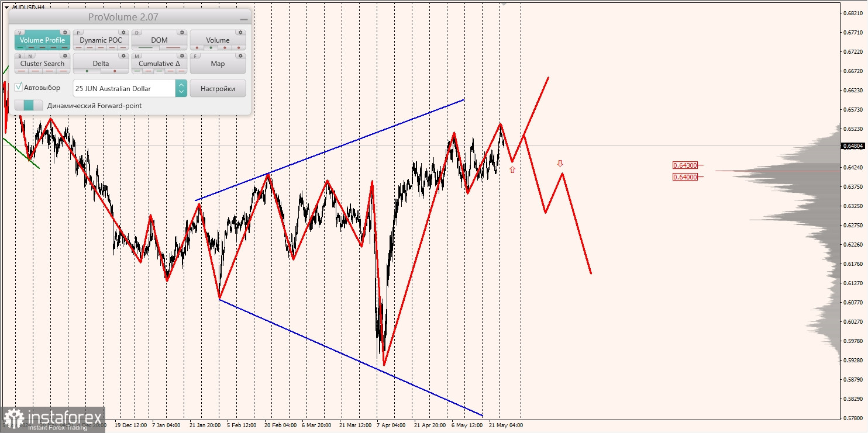Click the 21 May 04:00 date label

tap(506, 425)
